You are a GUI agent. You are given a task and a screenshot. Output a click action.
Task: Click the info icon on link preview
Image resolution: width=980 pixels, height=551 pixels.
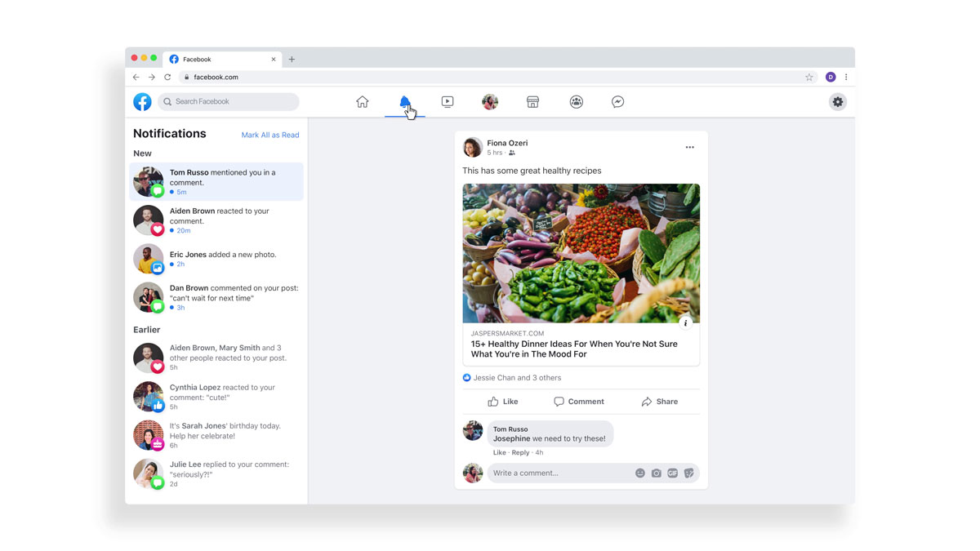tap(686, 323)
